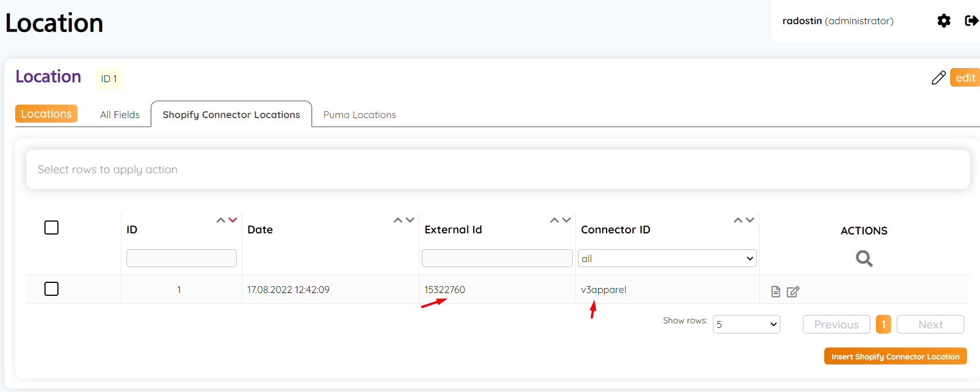
Task: Click edit pencil icon in v3apparel row
Action: (793, 291)
